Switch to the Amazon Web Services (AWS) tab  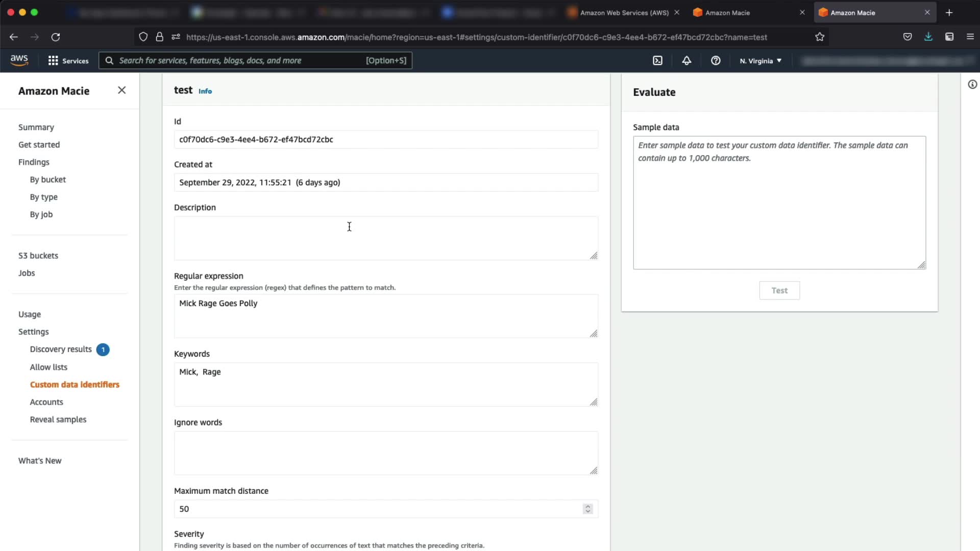[624, 13]
